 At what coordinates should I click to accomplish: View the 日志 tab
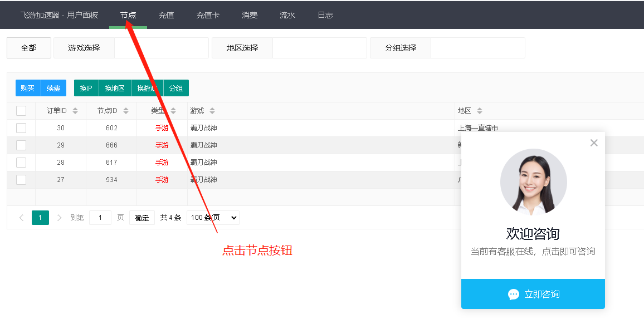pyautogui.click(x=325, y=15)
